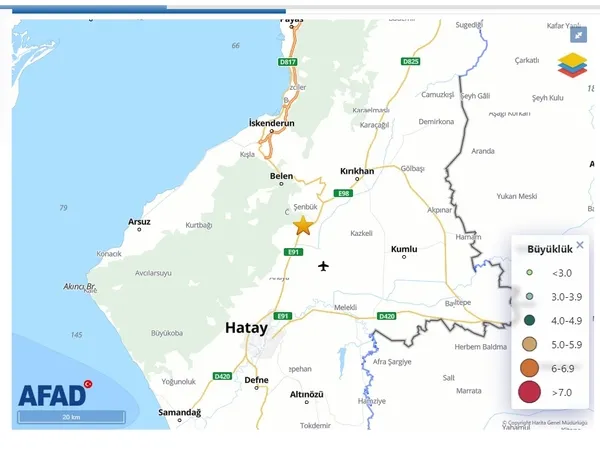
Task: Click the İskenderun city label
Action: point(272,123)
